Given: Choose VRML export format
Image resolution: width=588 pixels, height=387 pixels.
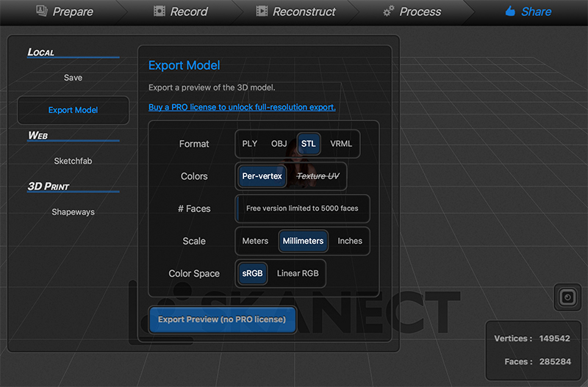Looking at the screenshot, I should coord(341,144).
